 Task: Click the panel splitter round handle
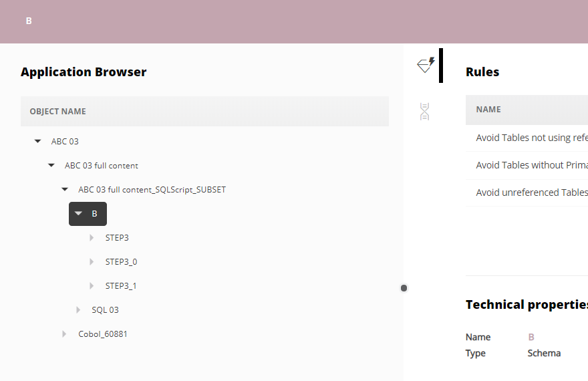click(404, 288)
